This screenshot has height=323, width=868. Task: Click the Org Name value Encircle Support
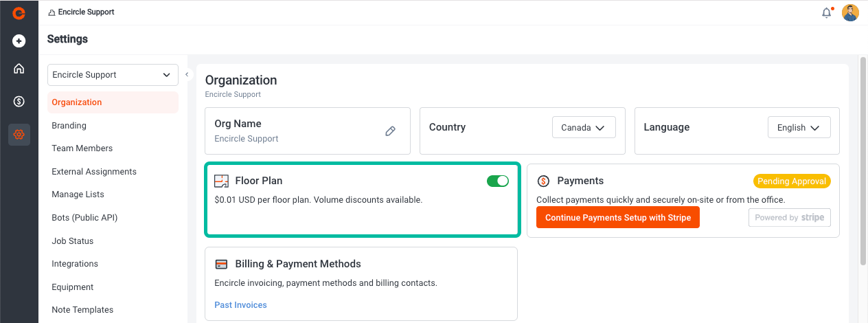(x=247, y=139)
